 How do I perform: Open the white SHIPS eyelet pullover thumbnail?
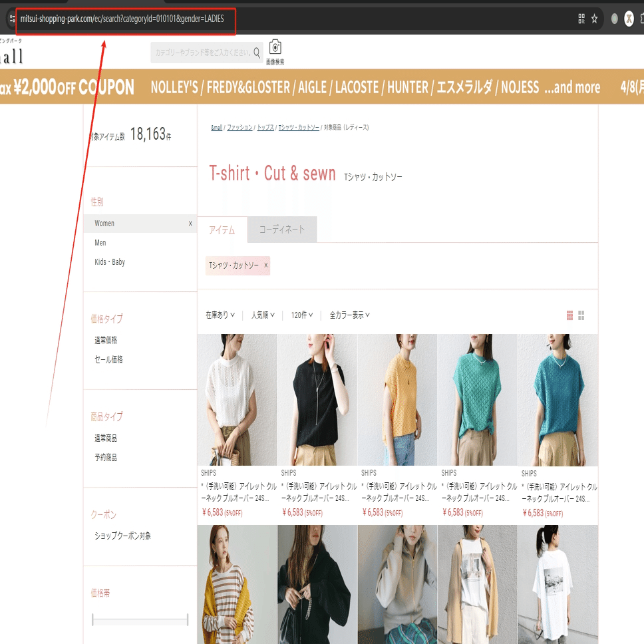[x=237, y=400]
